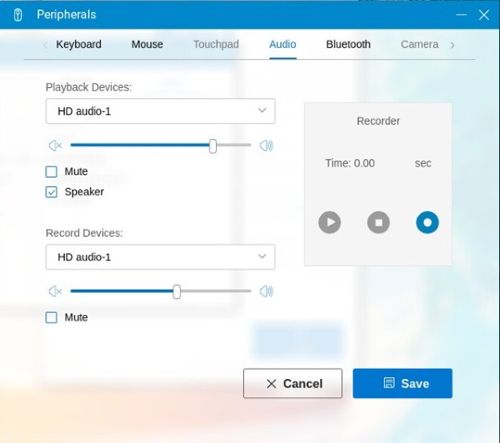Click the Peripherals mouse icon in title bar
Image resolution: width=500 pixels, height=443 pixels.
pos(18,15)
